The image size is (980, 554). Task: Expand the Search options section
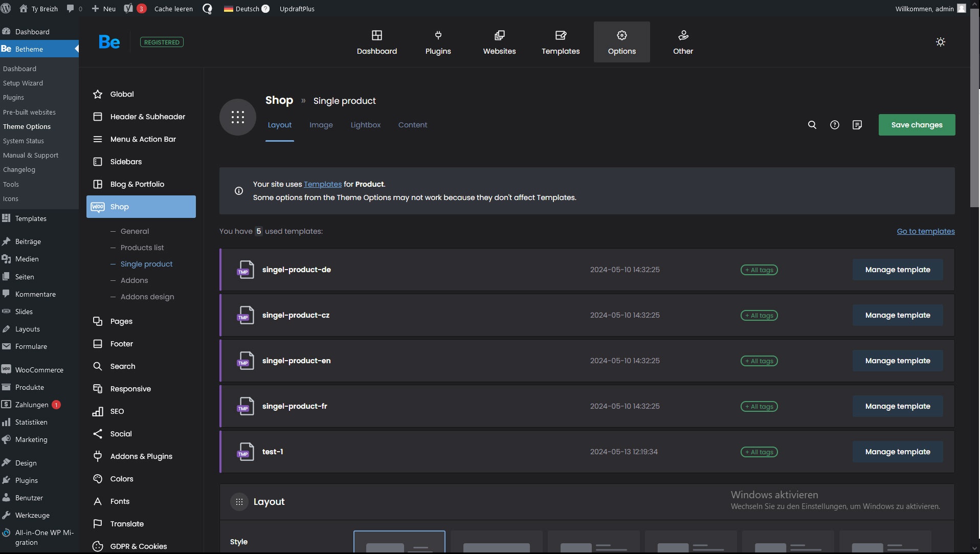[x=141, y=366]
